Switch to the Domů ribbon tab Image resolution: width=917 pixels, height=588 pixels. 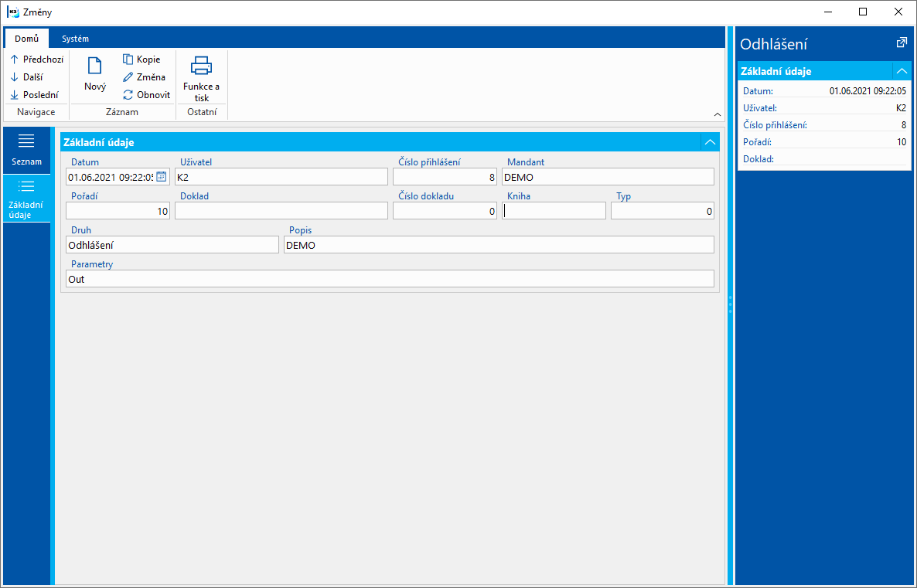click(27, 39)
